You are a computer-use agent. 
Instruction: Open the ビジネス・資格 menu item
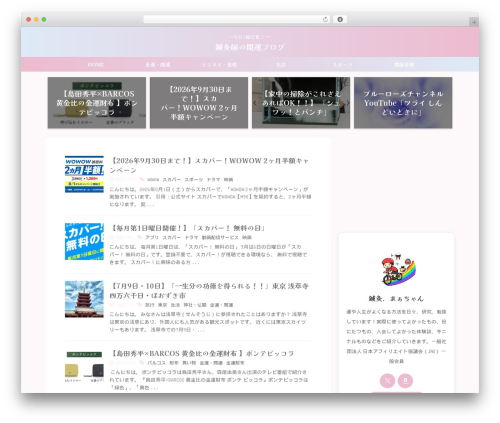[219, 65]
